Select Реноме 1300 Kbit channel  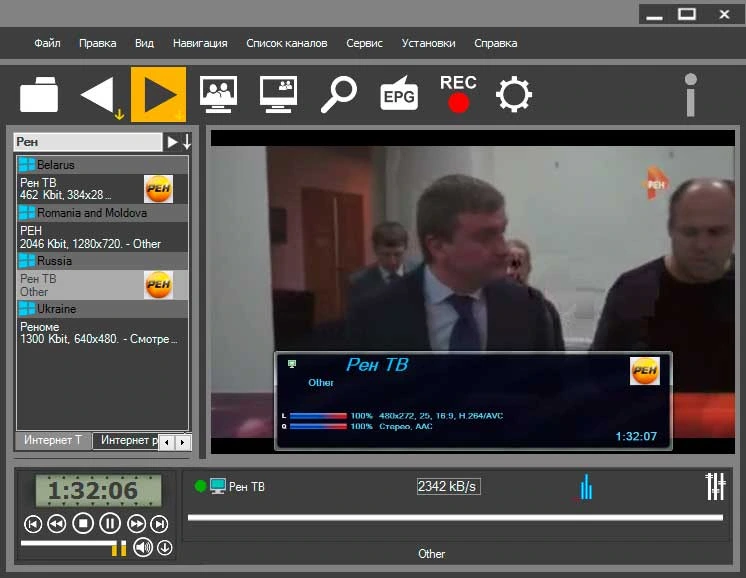point(102,333)
